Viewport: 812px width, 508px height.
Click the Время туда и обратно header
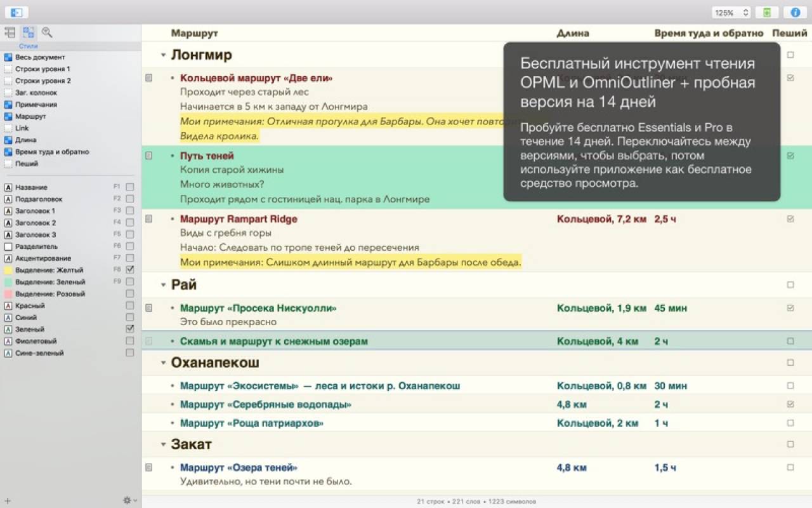pyautogui.click(x=709, y=33)
